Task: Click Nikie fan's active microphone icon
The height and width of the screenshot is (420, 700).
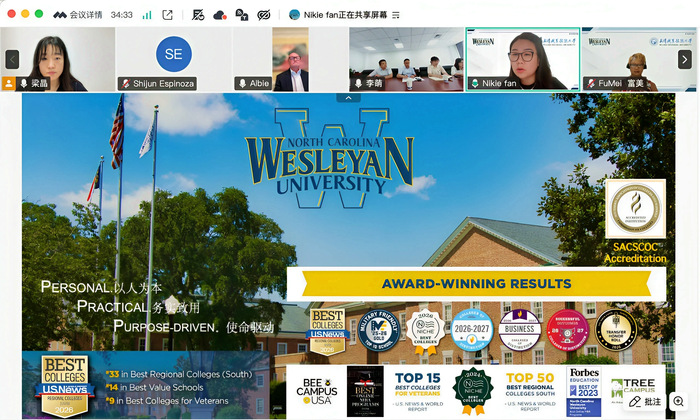Action: (x=475, y=83)
